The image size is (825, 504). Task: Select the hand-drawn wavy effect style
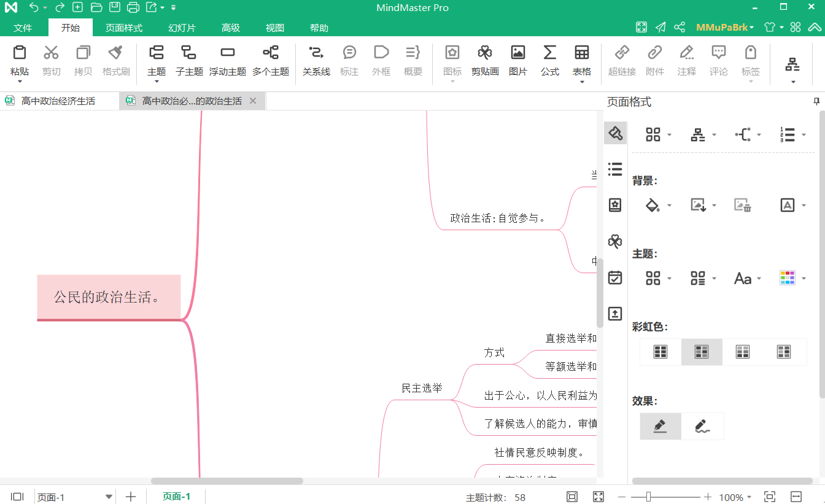pos(703,426)
